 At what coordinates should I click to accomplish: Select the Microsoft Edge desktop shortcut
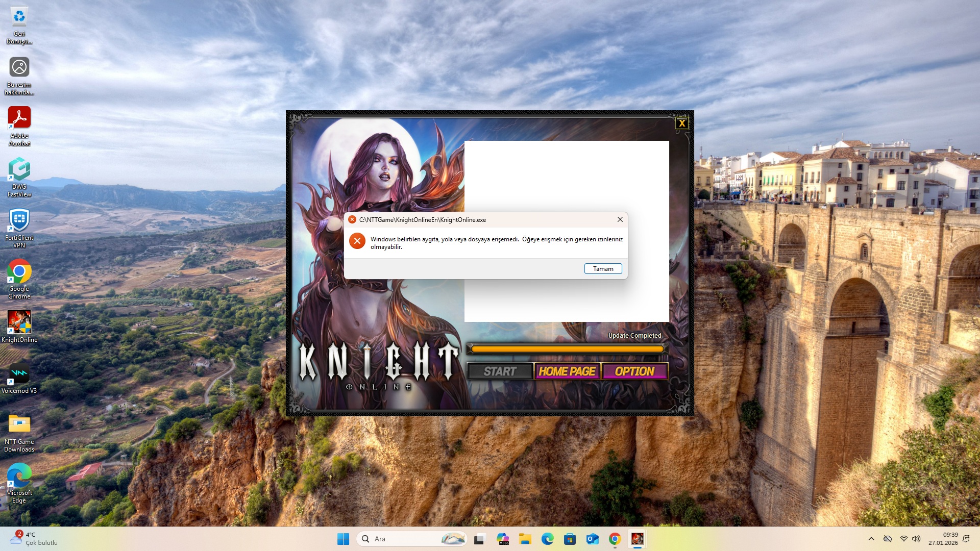(19, 484)
